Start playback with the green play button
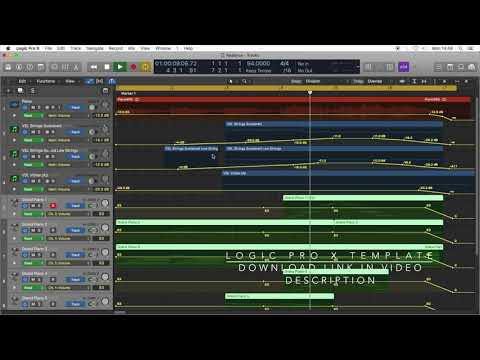480x360 pixels. (120, 67)
